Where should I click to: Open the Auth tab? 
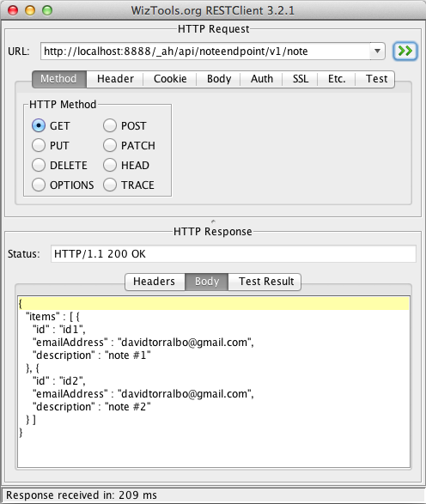click(261, 79)
